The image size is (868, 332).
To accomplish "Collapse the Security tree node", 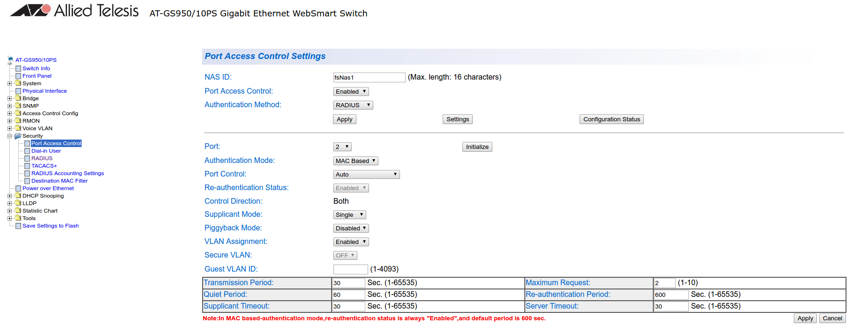I will pyautogui.click(x=9, y=136).
